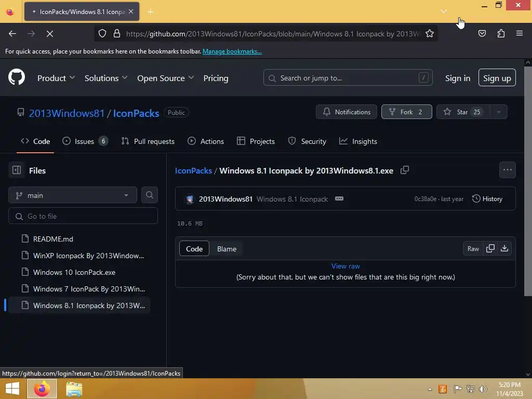532x399 pixels.
Task: Switch to the Blame view
Action: click(227, 249)
